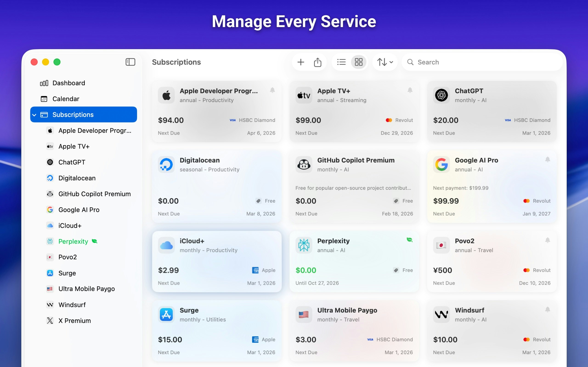This screenshot has height=367, width=588.
Task: Click the GitHub Copilot icon on card
Action: (x=304, y=164)
